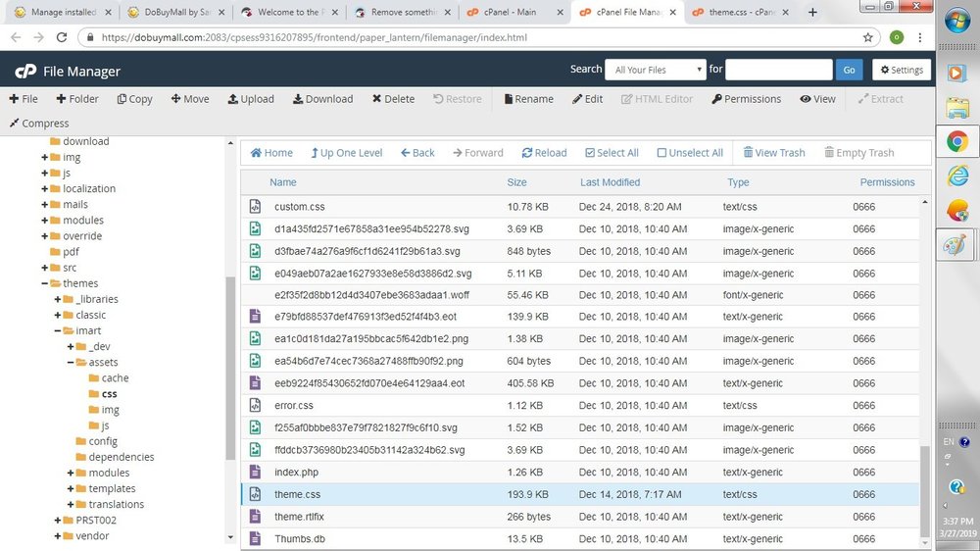This screenshot has height=551, width=980.
Task: Click the Download toolbar icon
Action: 298,99
